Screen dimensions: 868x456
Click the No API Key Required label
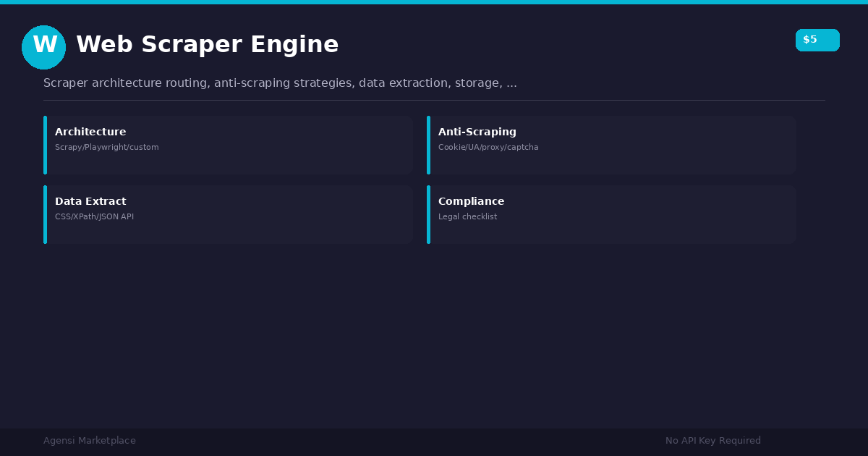(713, 441)
